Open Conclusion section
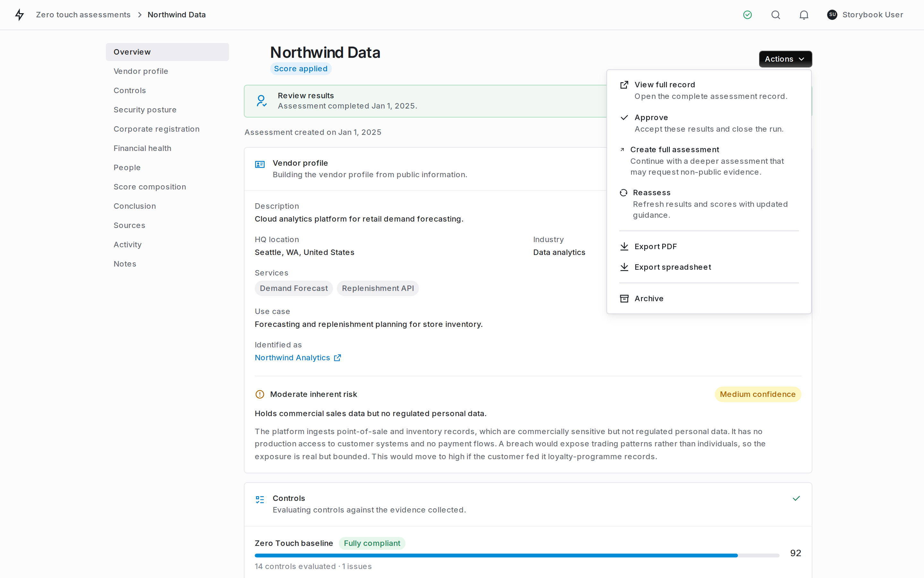924x578 pixels. (167, 206)
